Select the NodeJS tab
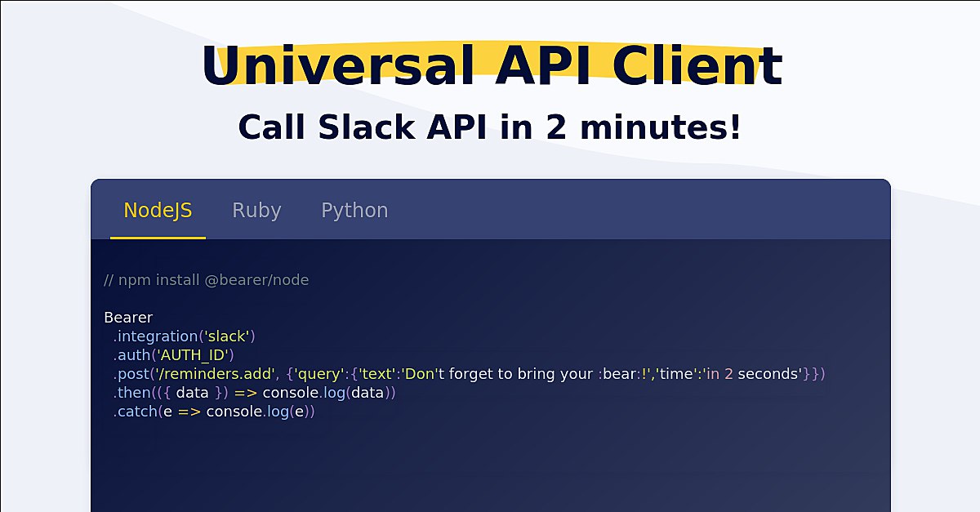Image resolution: width=980 pixels, height=512 pixels. [x=158, y=211]
